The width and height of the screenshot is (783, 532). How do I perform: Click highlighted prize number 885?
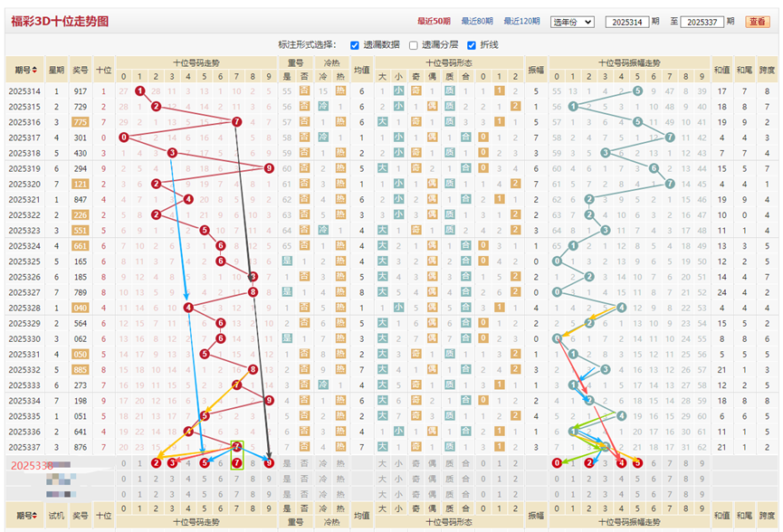(81, 370)
